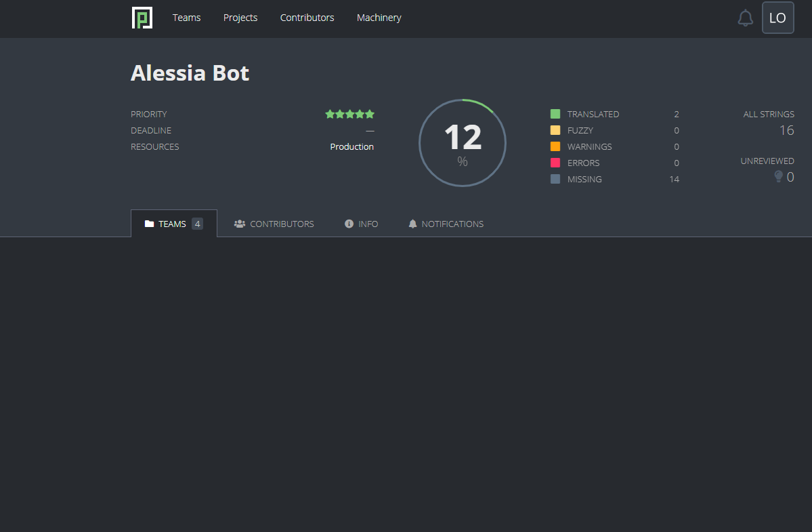812x532 pixels.
Task: Click the 12% progress circle
Action: pos(463,142)
